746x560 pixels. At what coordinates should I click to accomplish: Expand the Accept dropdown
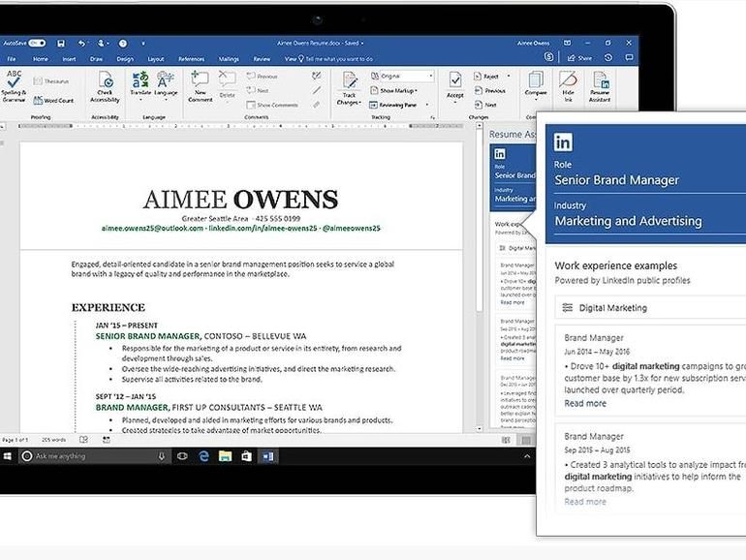coord(454,102)
